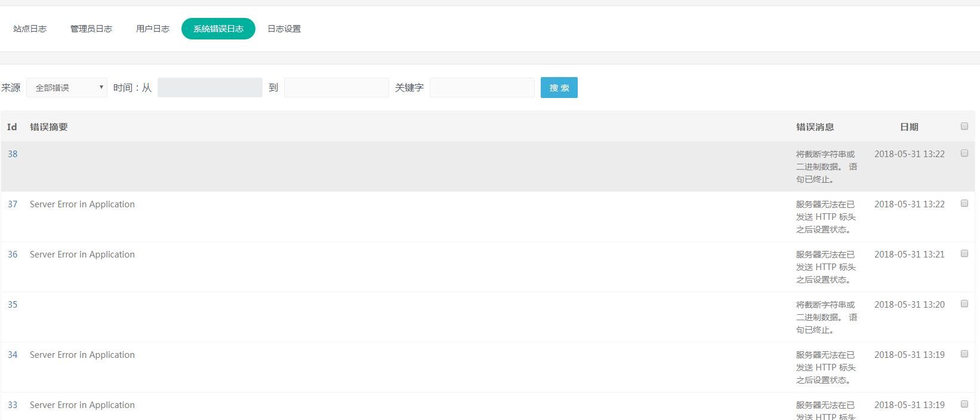The height and width of the screenshot is (420, 980).
Task: Open error log Id 35 link
Action: 13,305
